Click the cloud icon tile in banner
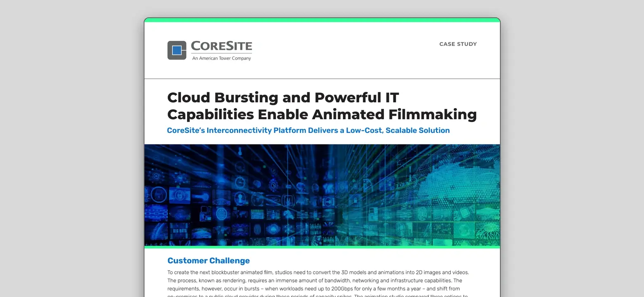The height and width of the screenshot is (297, 644). pos(273,229)
